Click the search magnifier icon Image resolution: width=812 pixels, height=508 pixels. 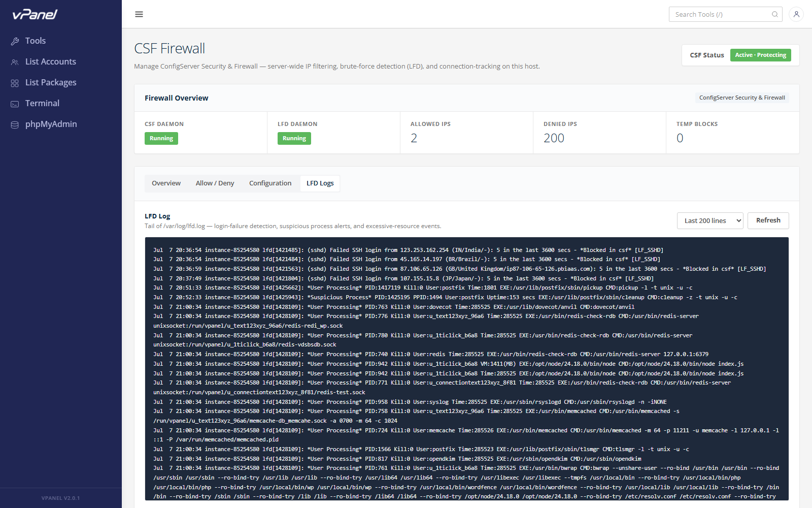click(x=775, y=14)
